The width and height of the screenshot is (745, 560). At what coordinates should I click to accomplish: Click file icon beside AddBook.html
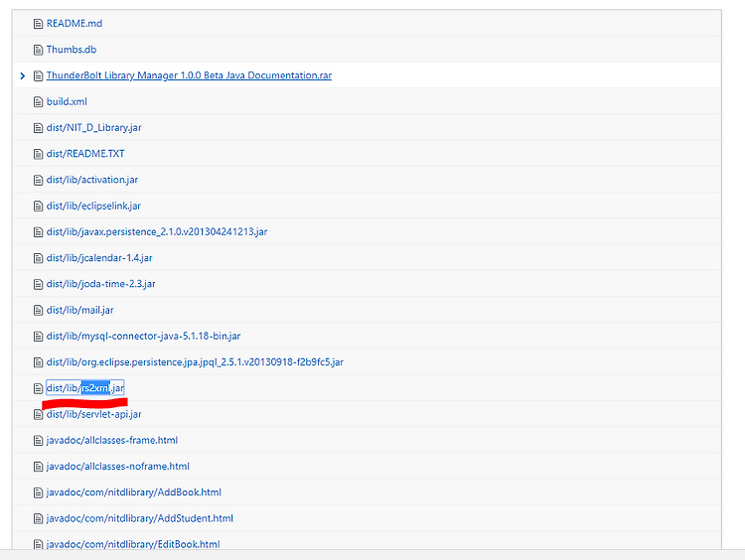(x=38, y=492)
